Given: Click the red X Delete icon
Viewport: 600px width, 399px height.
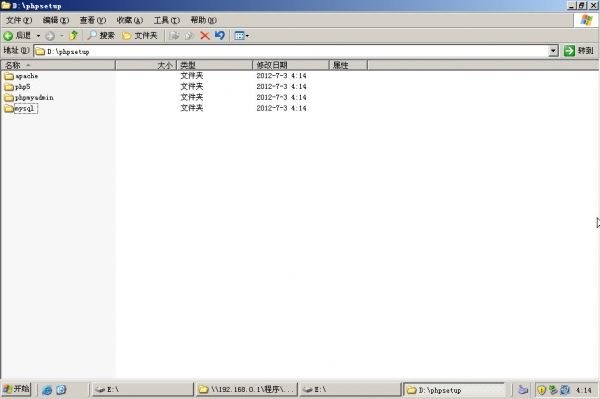Looking at the screenshot, I should click(205, 36).
